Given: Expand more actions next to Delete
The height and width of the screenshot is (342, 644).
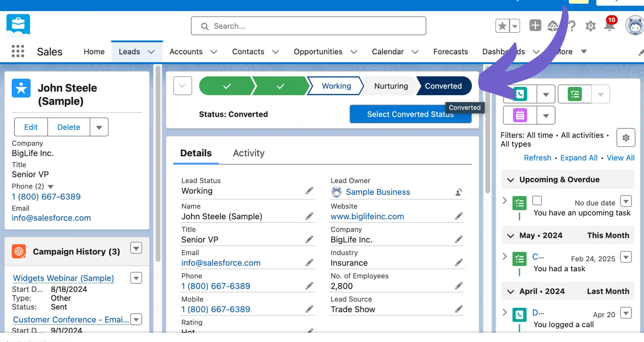Looking at the screenshot, I should 99,127.
